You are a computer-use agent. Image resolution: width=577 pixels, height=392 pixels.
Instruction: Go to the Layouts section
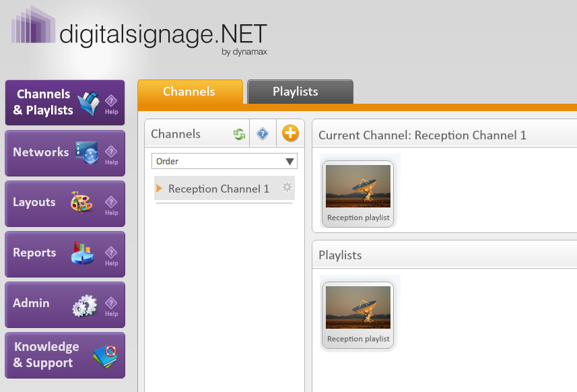[65, 203]
